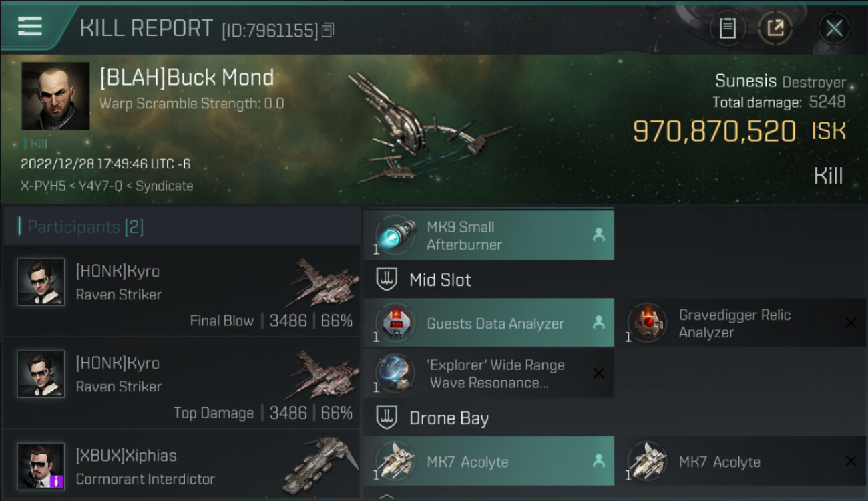The height and width of the screenshot is (501, 868).
Task: Select Kyro's Top Damage entry
Action: (x=182, y=383)
